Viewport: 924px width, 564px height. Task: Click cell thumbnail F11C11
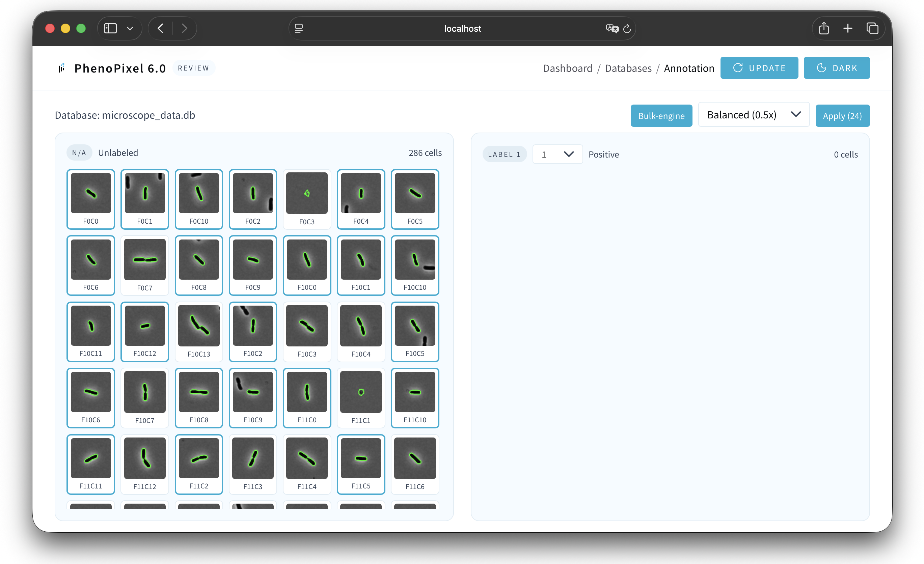click(91, 458)
